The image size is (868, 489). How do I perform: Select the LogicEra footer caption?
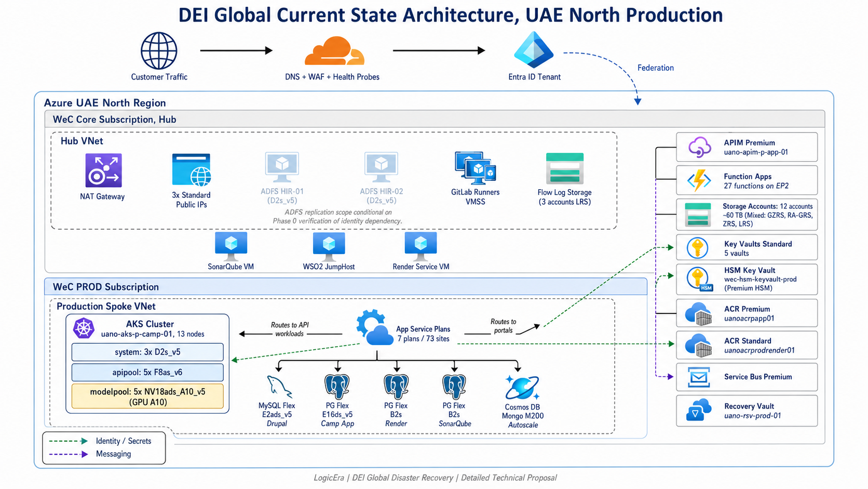(x=435, y=478)
